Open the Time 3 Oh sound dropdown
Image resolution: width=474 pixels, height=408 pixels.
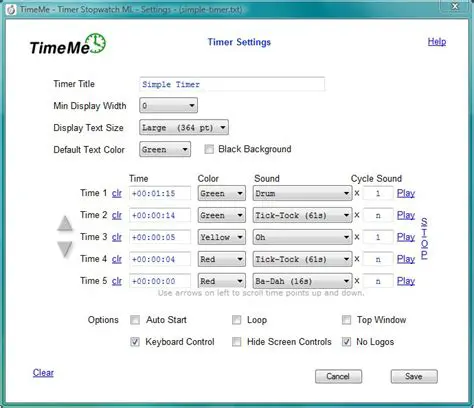(x=302, y=237)
